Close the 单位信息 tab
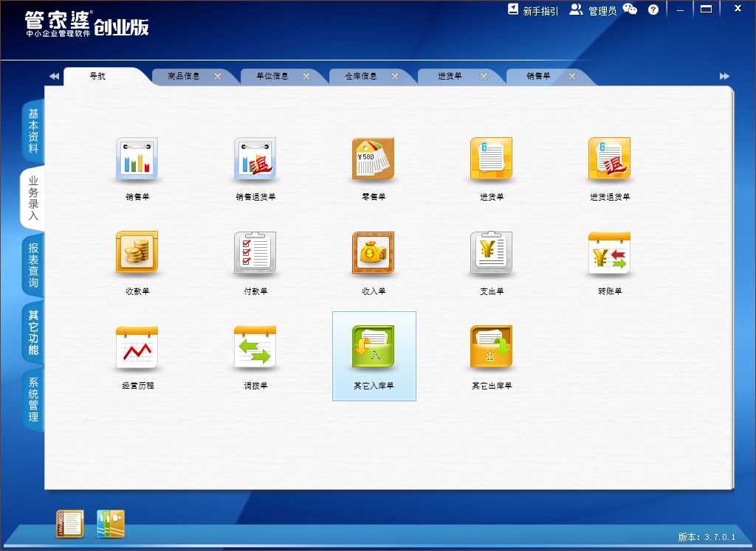 306,76
